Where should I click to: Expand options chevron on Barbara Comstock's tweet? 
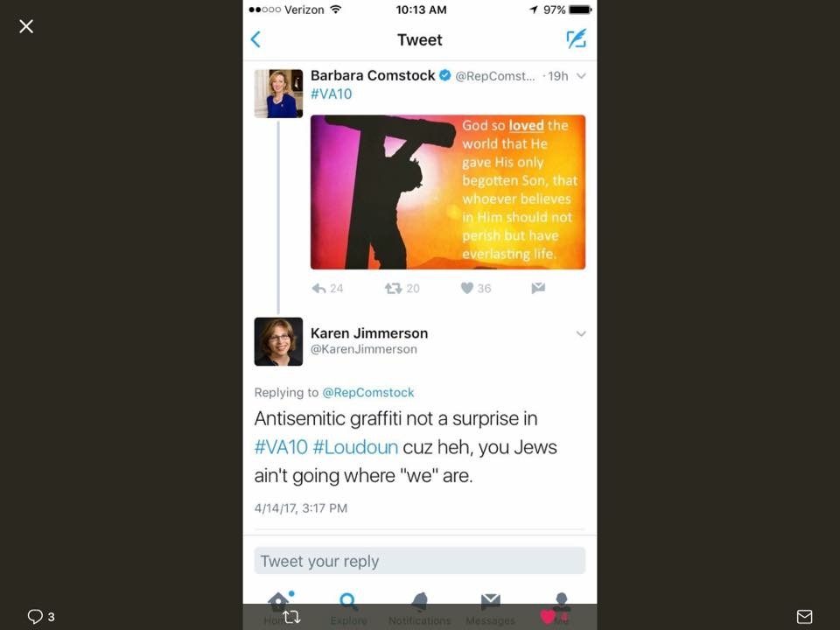[x=581, y=76]
